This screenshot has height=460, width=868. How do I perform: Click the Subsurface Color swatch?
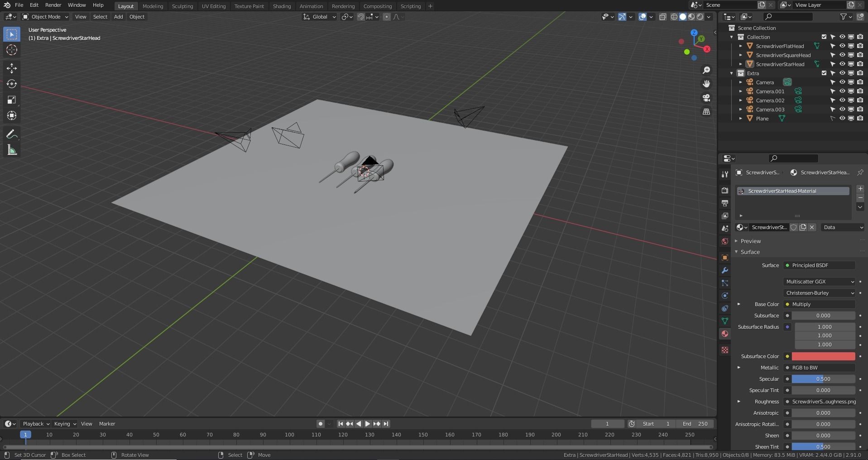pyautogui.click(x=823, y=356)
